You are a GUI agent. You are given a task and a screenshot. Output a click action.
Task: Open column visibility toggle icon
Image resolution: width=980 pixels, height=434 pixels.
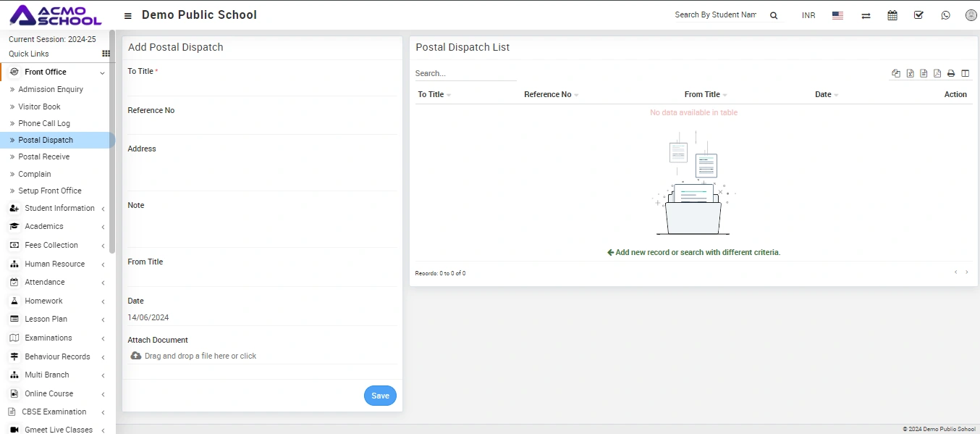tap(965, 73)
